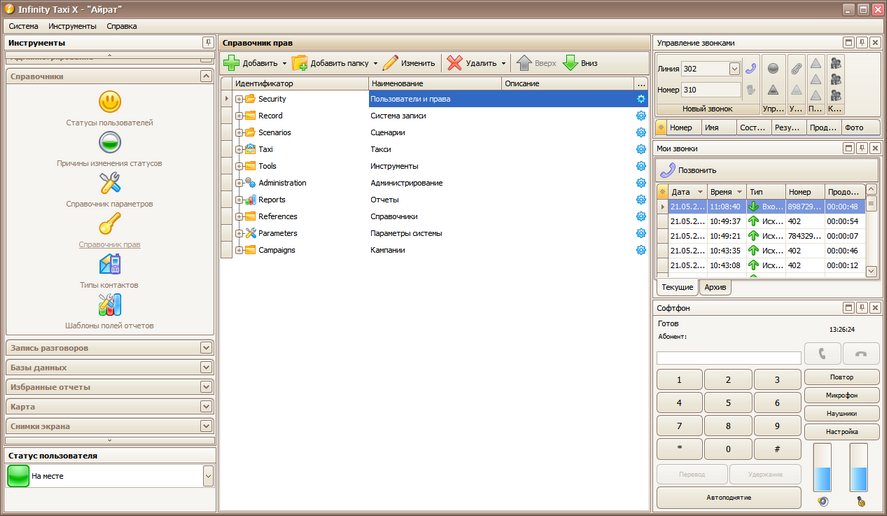
Task: Open the Добавить dropdown arrow
Action: click(284, 63)
